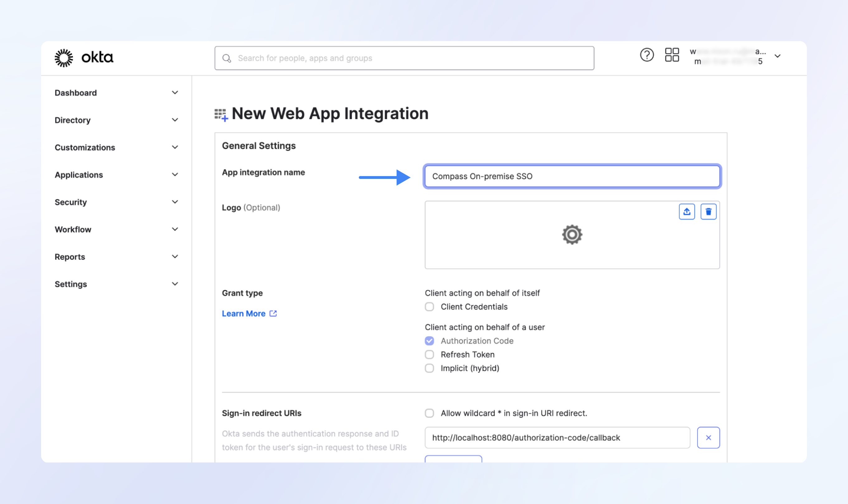Expand the Security section chevron
848x504 pixels.
tap(175, 202)
